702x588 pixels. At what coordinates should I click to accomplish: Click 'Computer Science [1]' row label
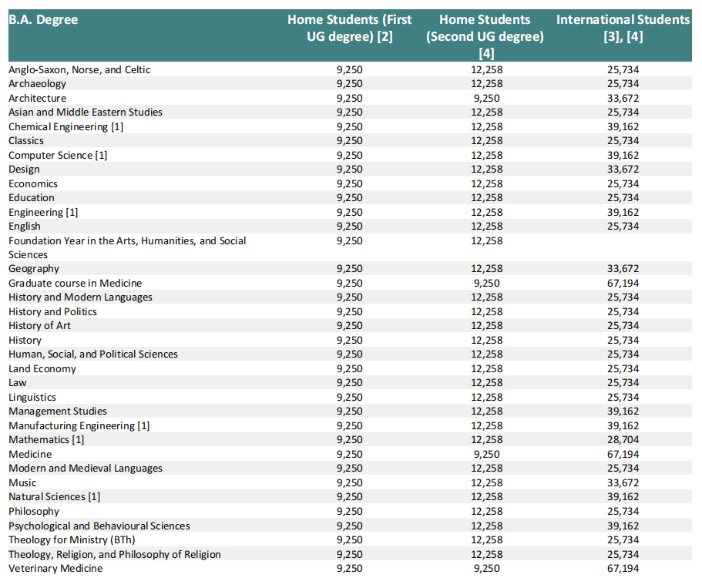point(58,156)
